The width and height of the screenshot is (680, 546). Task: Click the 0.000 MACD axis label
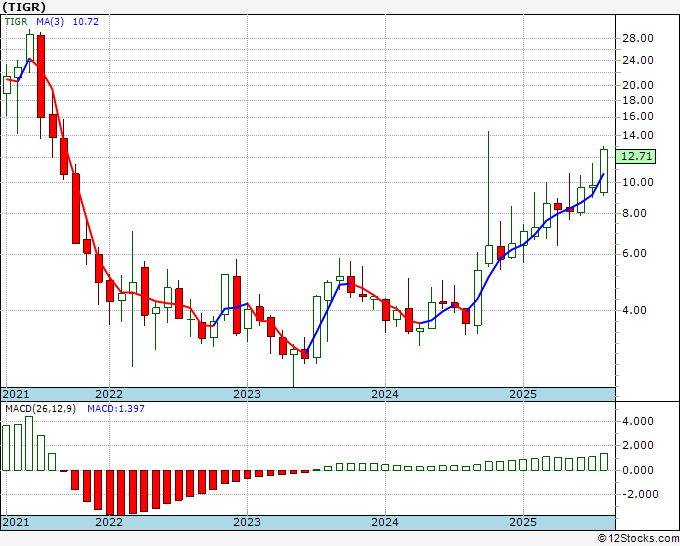pos(638,470)
